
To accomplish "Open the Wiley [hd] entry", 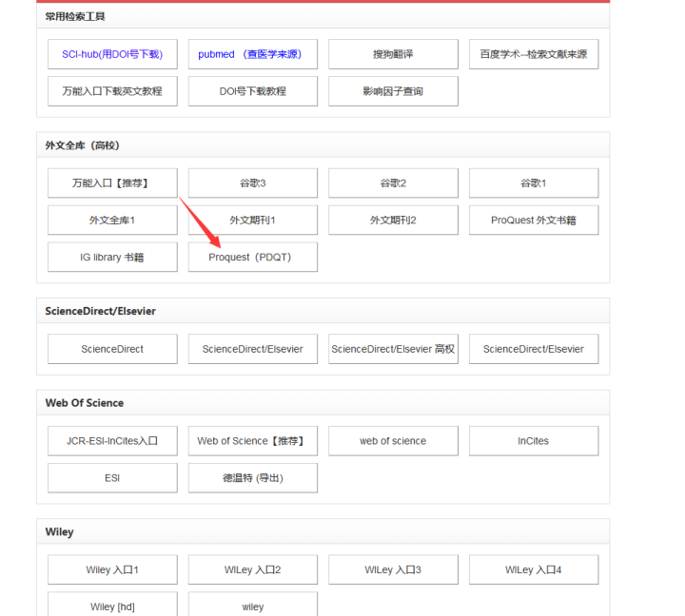I will [x=112, y=605].
